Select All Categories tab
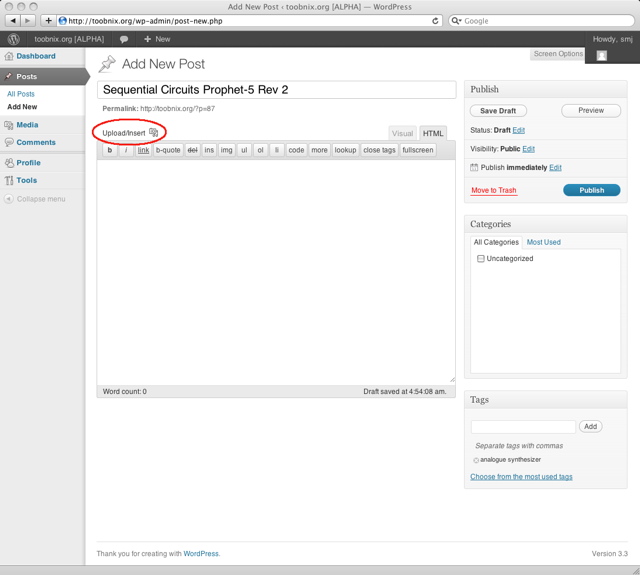Image resolution: width=640 pixels, height=575 pixels. pyautogui.click(x=496, y=242)
